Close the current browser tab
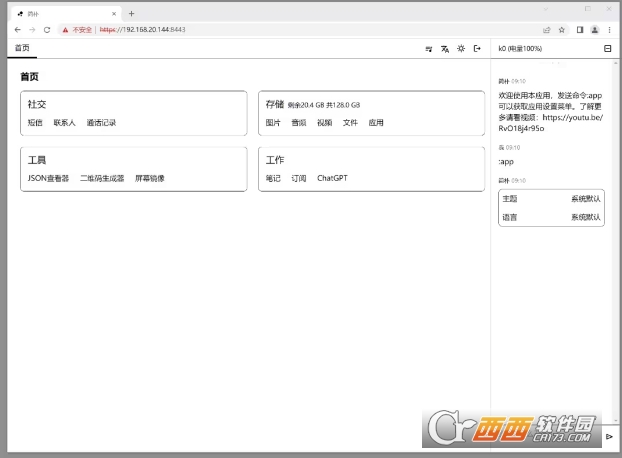This screenshot has width=622, height=458. [x=114, y=14]
